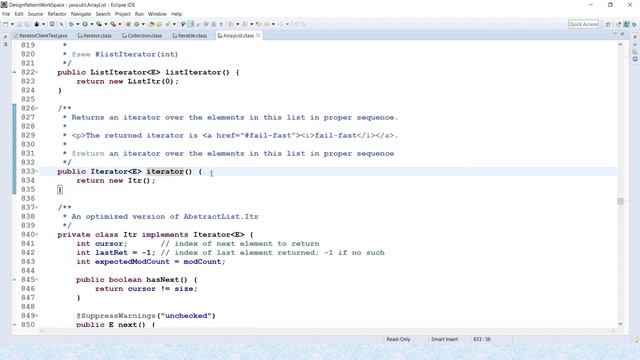Click the Last Edit Location icon
This screenshot has width=640, height=360.
tap(258, 24)
